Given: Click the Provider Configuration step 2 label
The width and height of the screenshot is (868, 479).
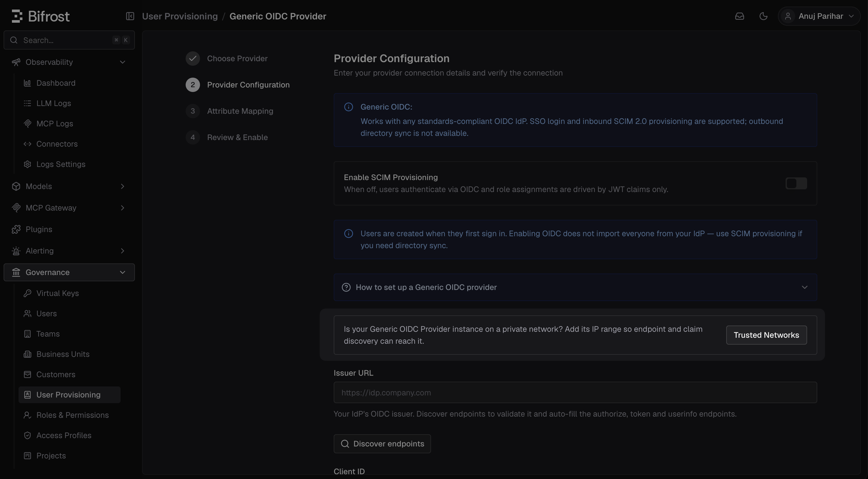Looking at the screenshot, I should tap(248, 85).
